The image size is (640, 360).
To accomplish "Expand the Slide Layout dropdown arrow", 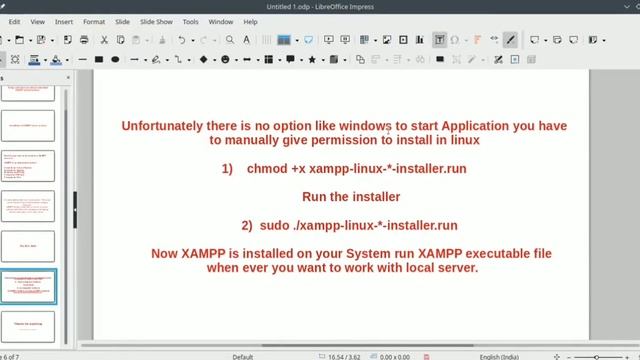I will pyautogui.click(x=604, y=40).
